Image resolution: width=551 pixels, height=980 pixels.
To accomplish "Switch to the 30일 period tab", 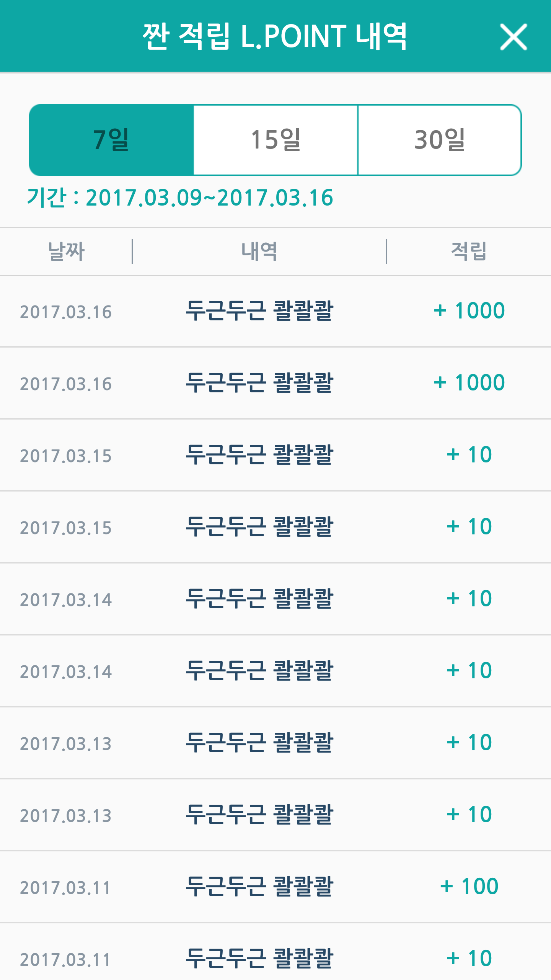I will click(439, 140).
